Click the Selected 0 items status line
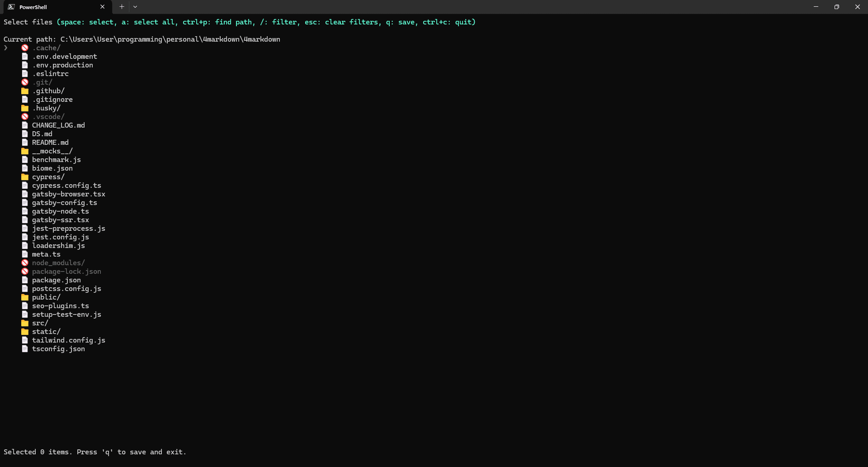 (x=95, y=452)
